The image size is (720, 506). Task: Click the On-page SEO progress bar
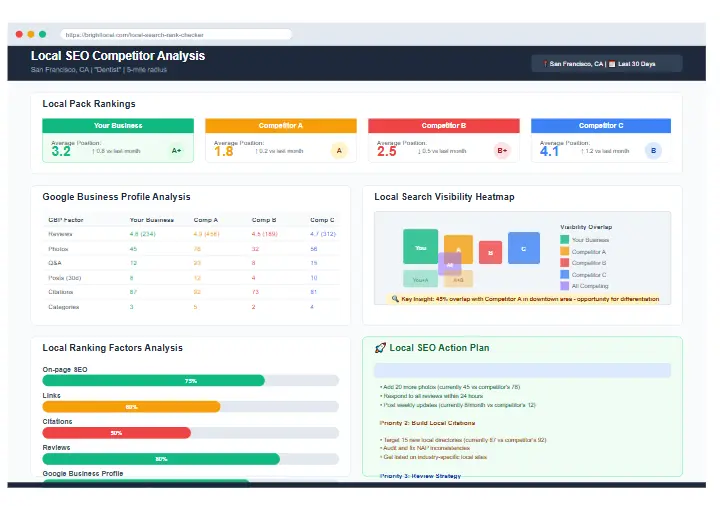click(191, 381)
